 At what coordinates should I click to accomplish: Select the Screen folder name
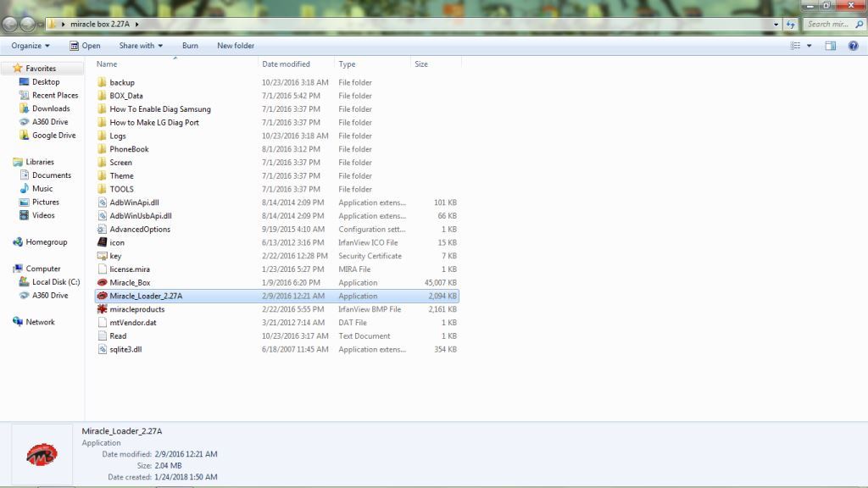120,163
